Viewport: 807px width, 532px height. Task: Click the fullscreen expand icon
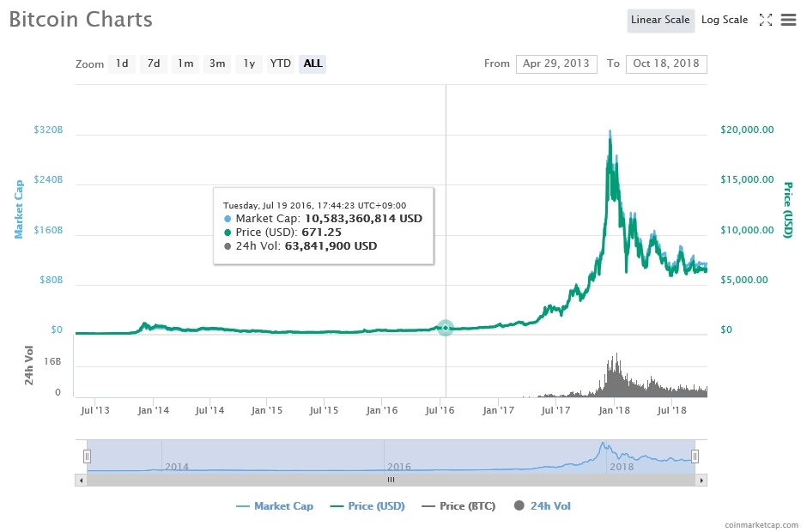[x=766, y=21]
